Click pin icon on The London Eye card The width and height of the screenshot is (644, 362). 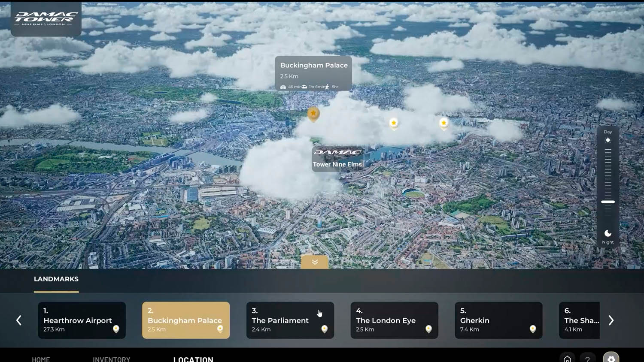point(428,329)
